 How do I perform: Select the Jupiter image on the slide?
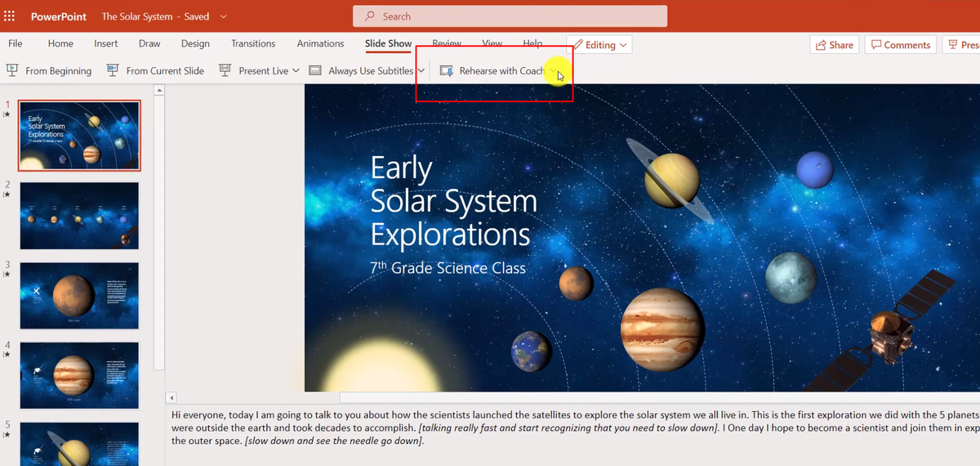tap(662, 329)
